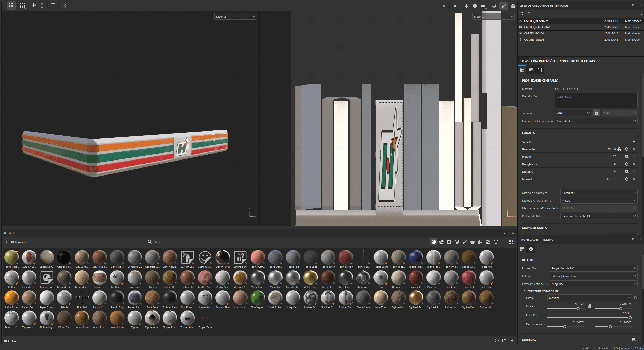Remove the Metallic channel
The image size is (644, 350).
(634, 171)
